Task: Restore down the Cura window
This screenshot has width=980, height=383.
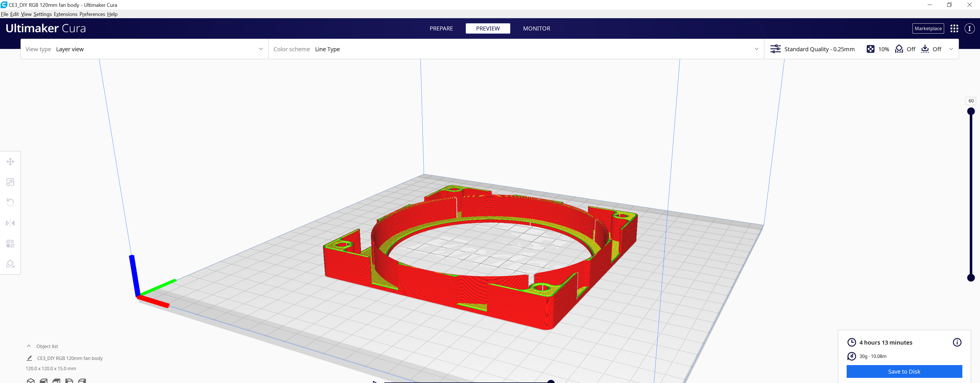Action: click(949, 5)
